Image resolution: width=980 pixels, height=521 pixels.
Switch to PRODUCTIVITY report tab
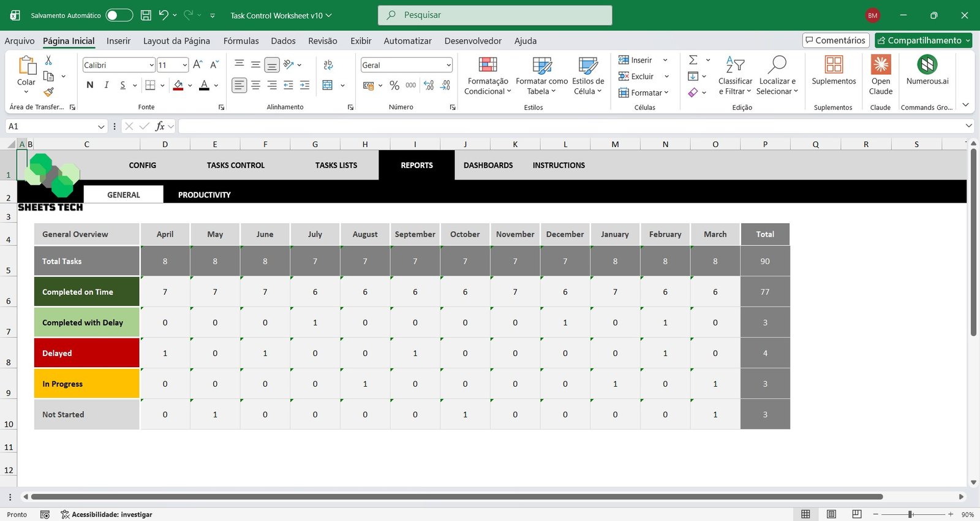(205, 195)
